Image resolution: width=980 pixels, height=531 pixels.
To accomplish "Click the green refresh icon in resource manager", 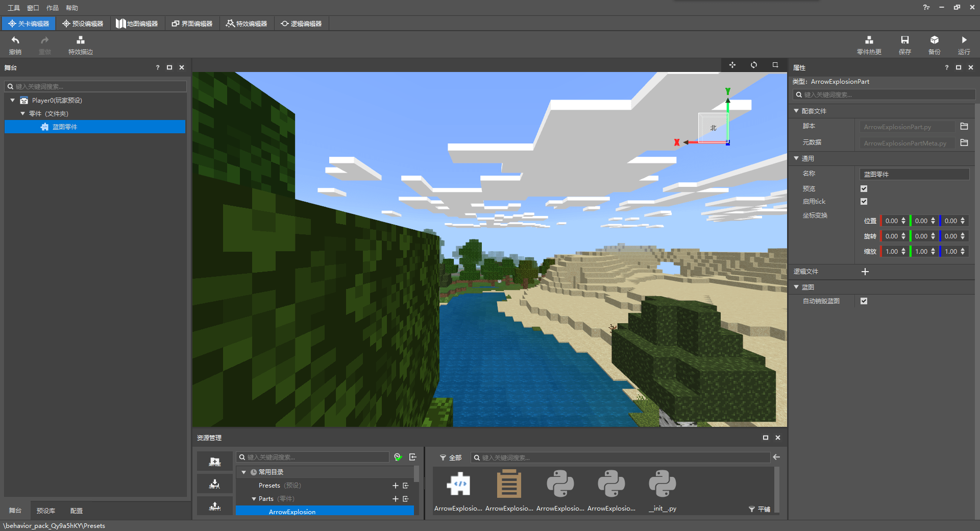I will [x=398, y=457].
